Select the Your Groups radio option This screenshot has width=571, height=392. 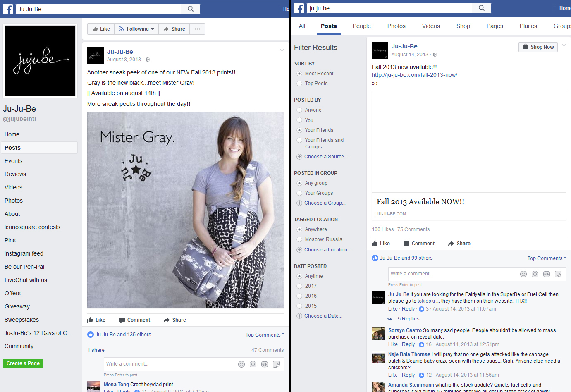299,193
